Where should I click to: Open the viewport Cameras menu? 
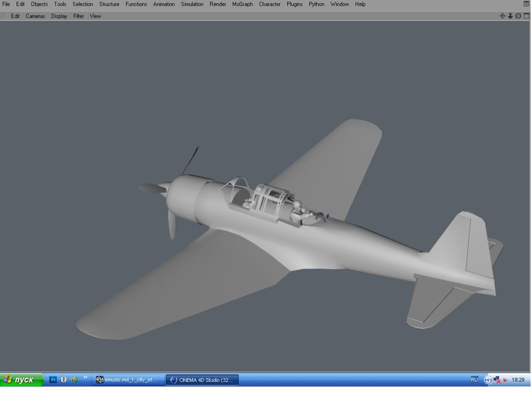click(x=36, y=16)
